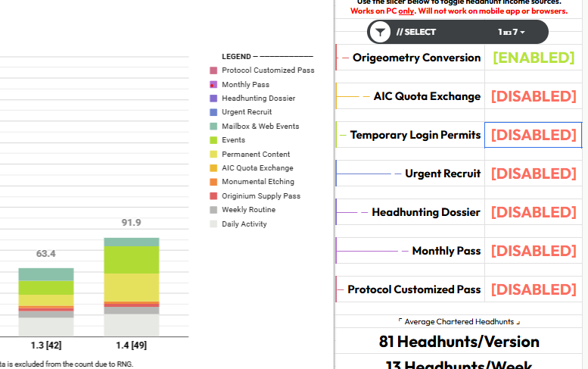Click Monthly Pass legend swatch
Image resolution: width=588 pixels, height=369 pixels.
pos(213,84)
